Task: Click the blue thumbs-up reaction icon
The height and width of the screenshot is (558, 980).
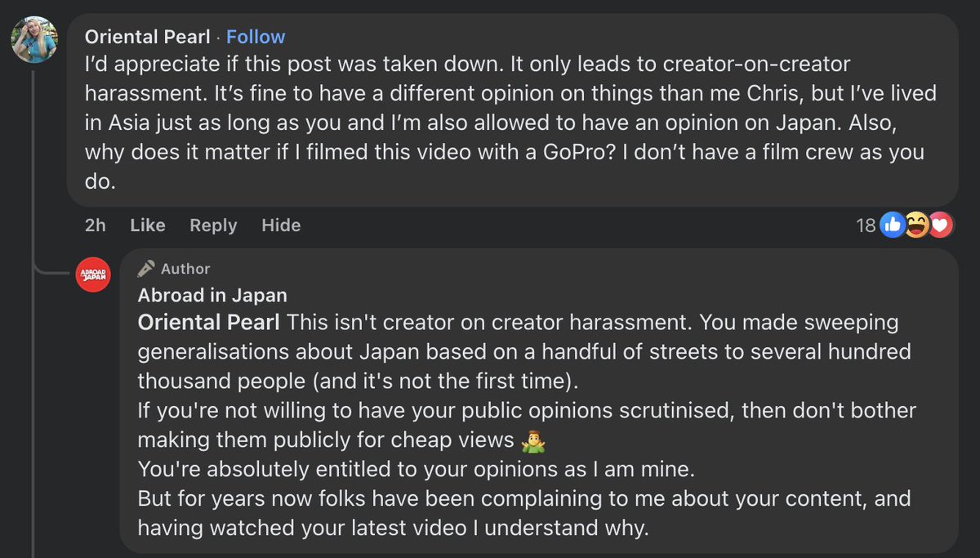Action: click(892, 225)
